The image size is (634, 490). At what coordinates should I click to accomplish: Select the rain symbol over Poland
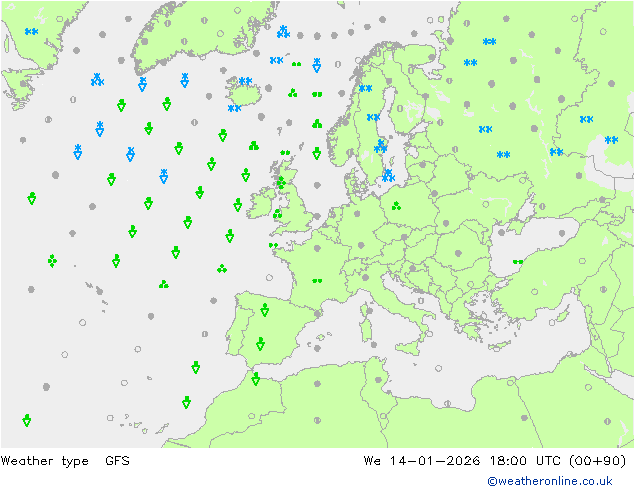click(396, 206)
